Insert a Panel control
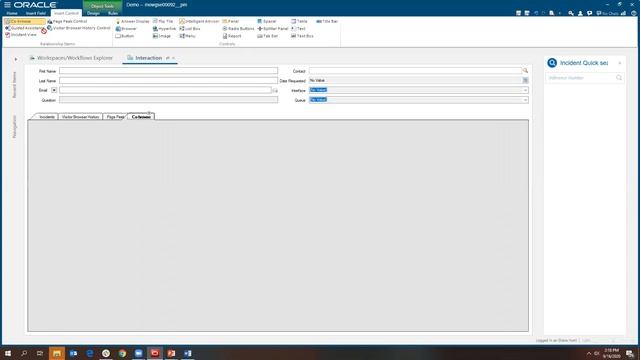 pos(231,21)
